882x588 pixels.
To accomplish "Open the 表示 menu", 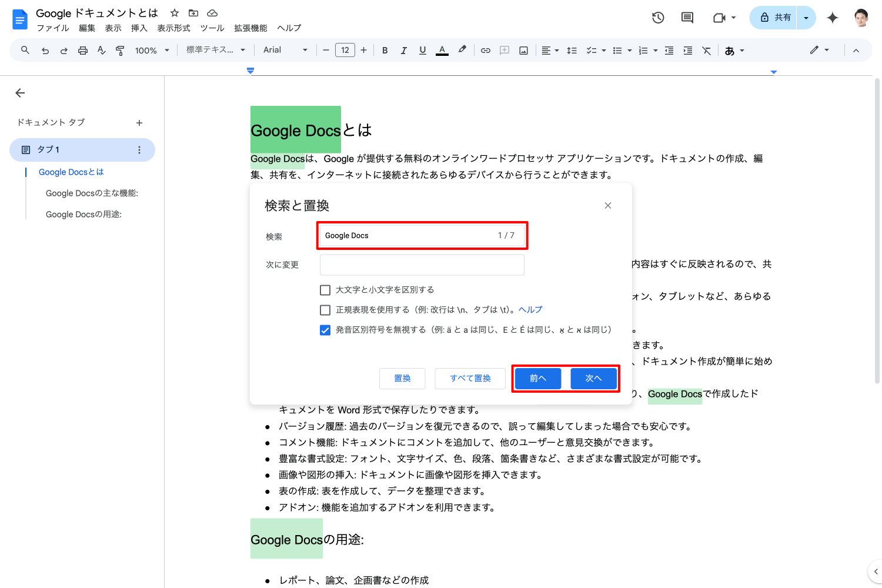I will pos(113,28).
